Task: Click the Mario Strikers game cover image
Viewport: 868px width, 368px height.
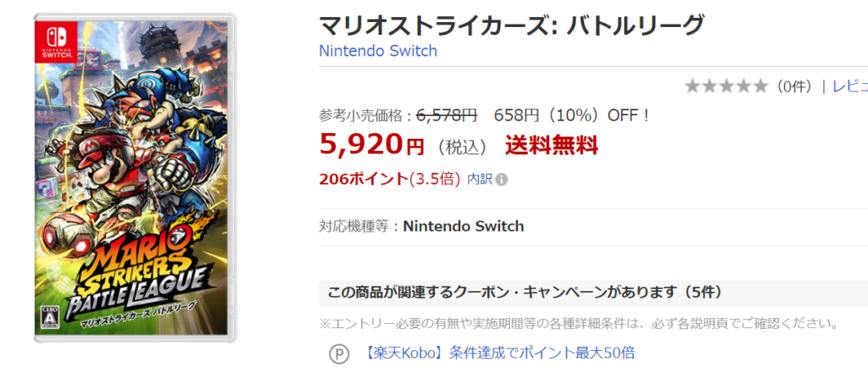Action: tap(135, 177)
